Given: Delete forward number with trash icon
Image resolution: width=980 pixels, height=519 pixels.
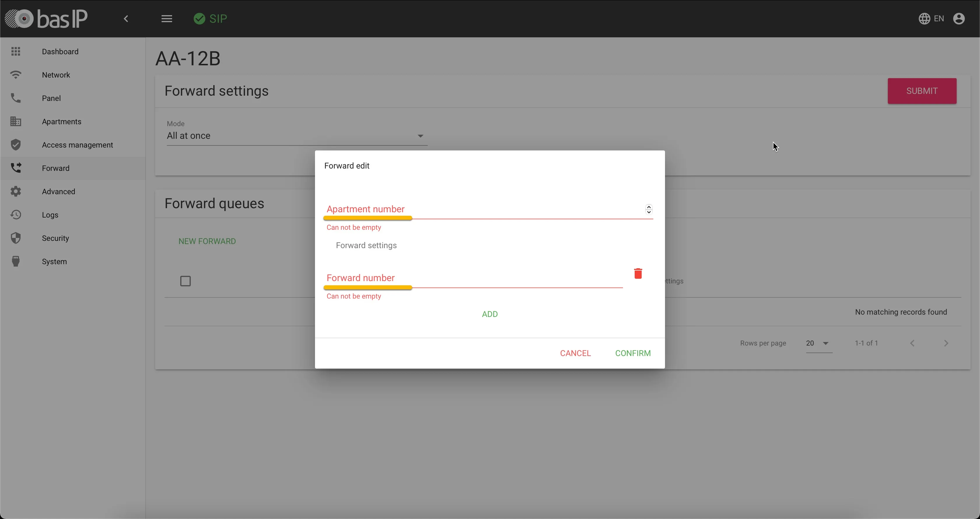Looking at the screenshot, I should point(638,273).
